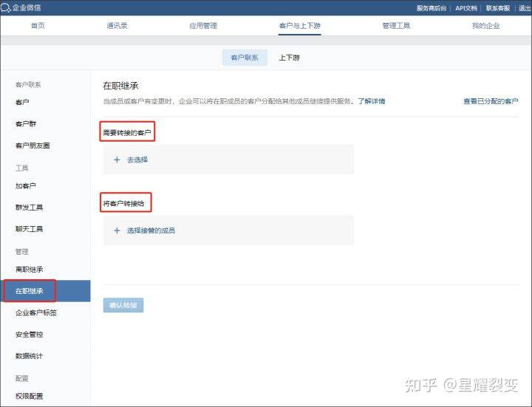
Task: Open the 首页 tab
Action: pos(38,26)
